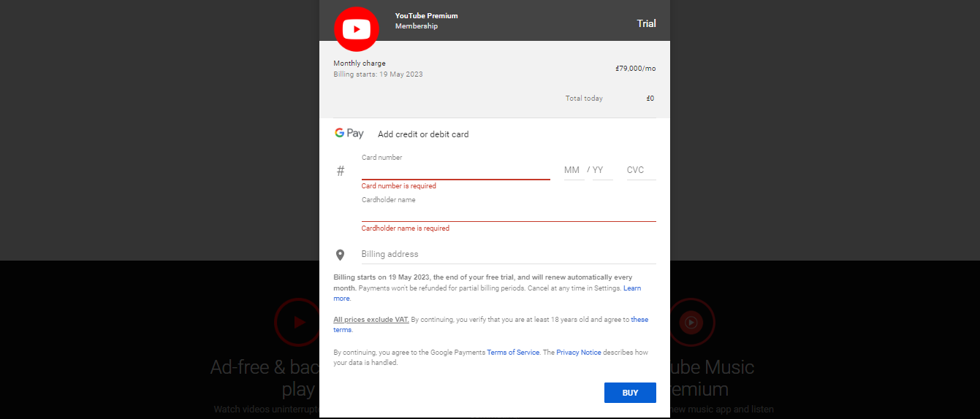The image size is (980, 419).
Task: Open the Billing address field
Action: coord(509,254)
